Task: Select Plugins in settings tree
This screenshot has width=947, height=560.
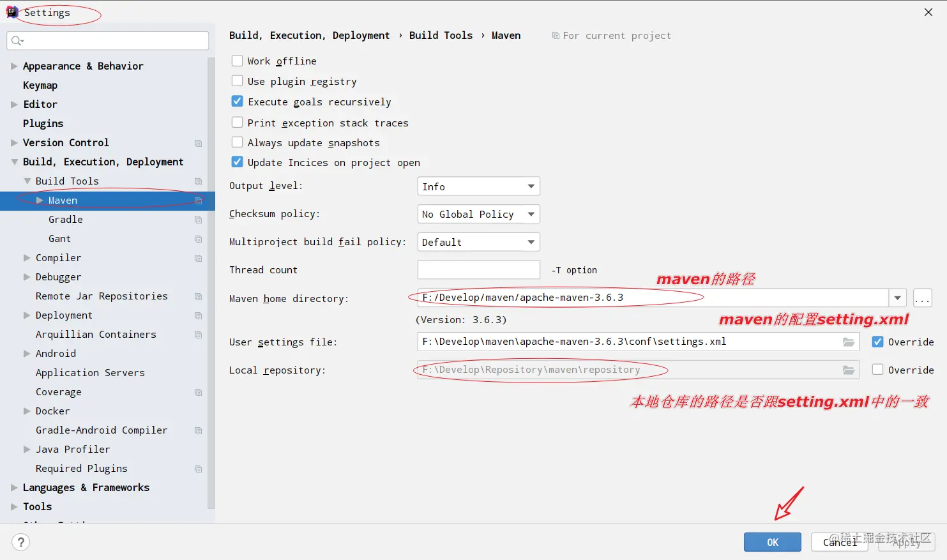Action: 43,124
